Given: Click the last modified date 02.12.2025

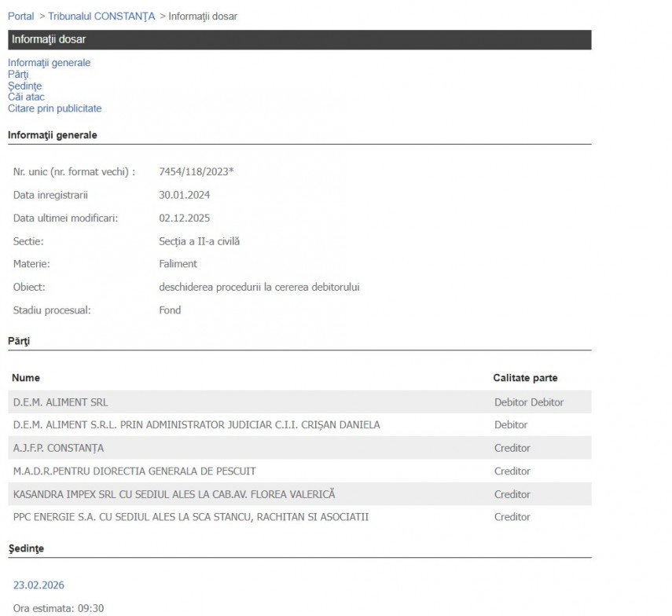Looking at the screenshot, I should click(x=184, y=218).
